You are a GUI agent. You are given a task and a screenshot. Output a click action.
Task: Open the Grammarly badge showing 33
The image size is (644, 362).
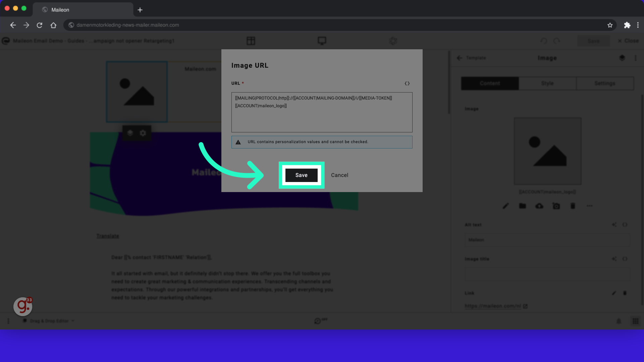pyautogui.click(x=23, y=306)
